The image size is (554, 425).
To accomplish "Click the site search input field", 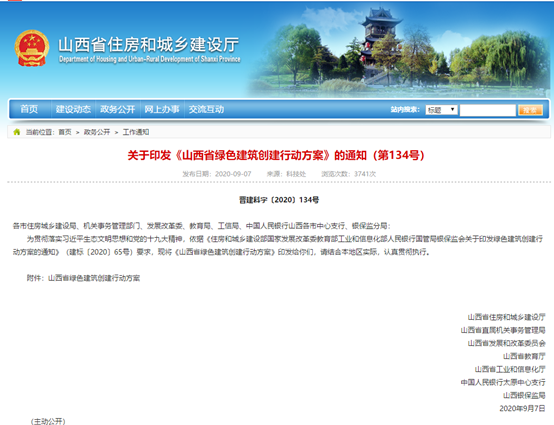I will (487, 110).
